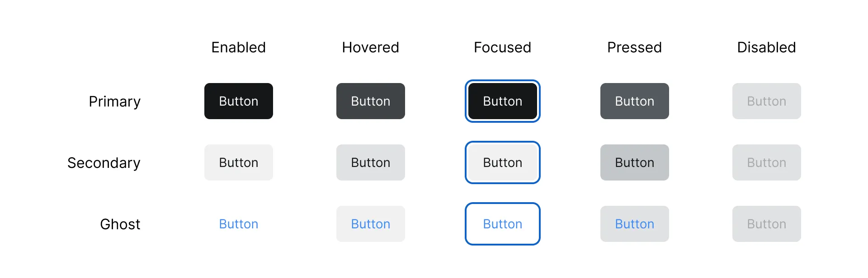Click the Primary Pressed button

[634, 101]
